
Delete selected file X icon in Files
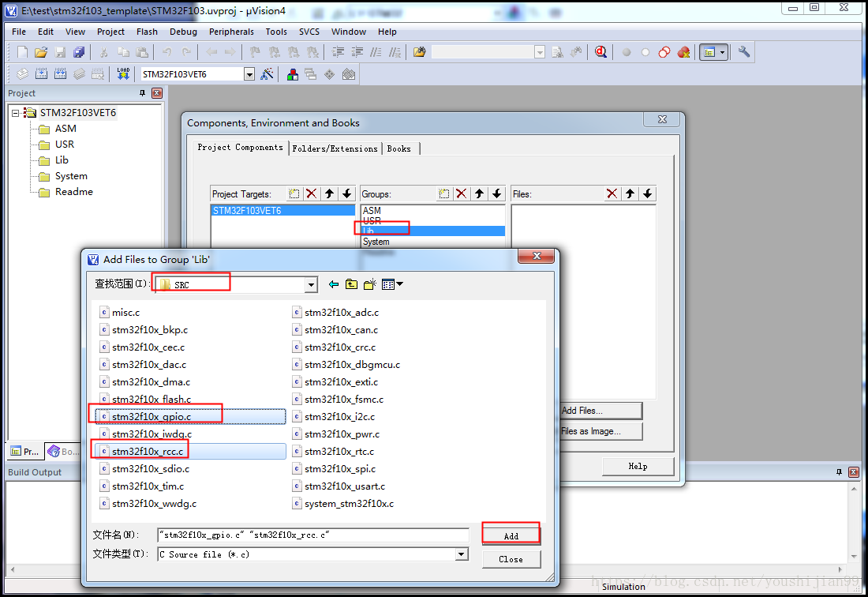pyautogui.click(x=612, y=193)
